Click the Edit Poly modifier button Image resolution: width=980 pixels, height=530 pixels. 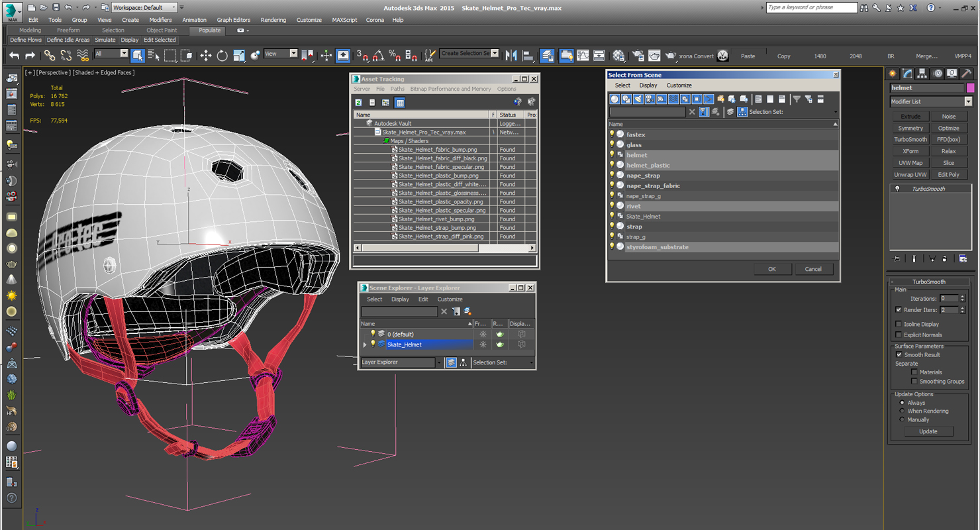click(x=948, y=174)
